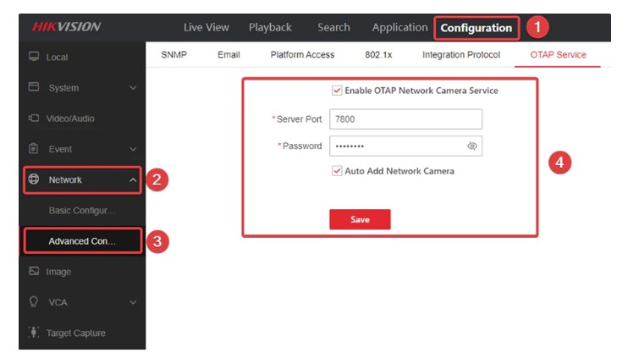
Task: Switch to the Email tab
Action: [x=229, y=55]
